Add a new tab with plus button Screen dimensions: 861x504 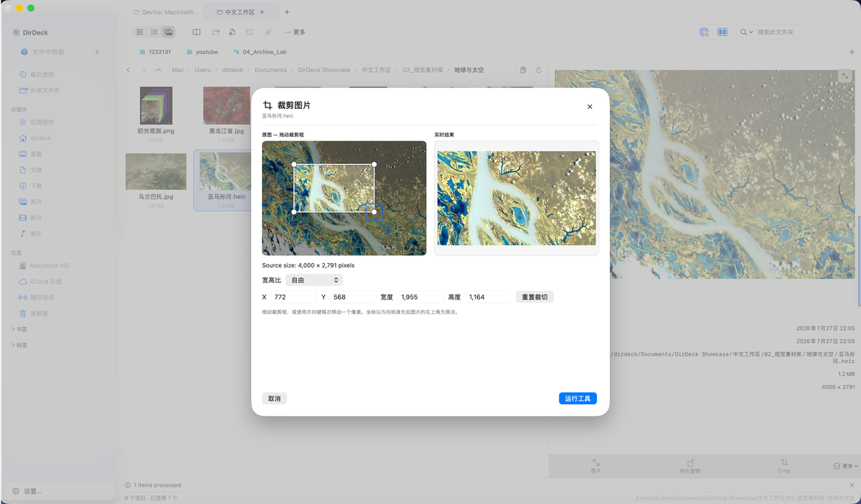[x=287, y=12]
